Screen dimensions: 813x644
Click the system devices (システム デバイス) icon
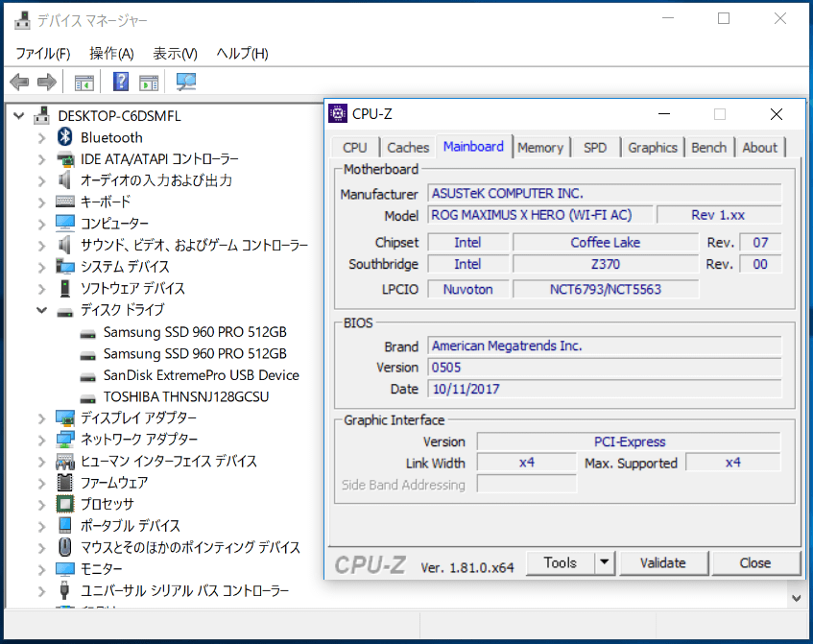click(x=65, y=267)
